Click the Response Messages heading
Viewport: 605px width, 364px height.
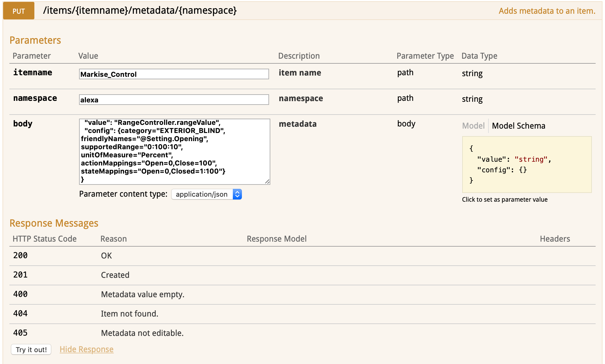point(54,223)
